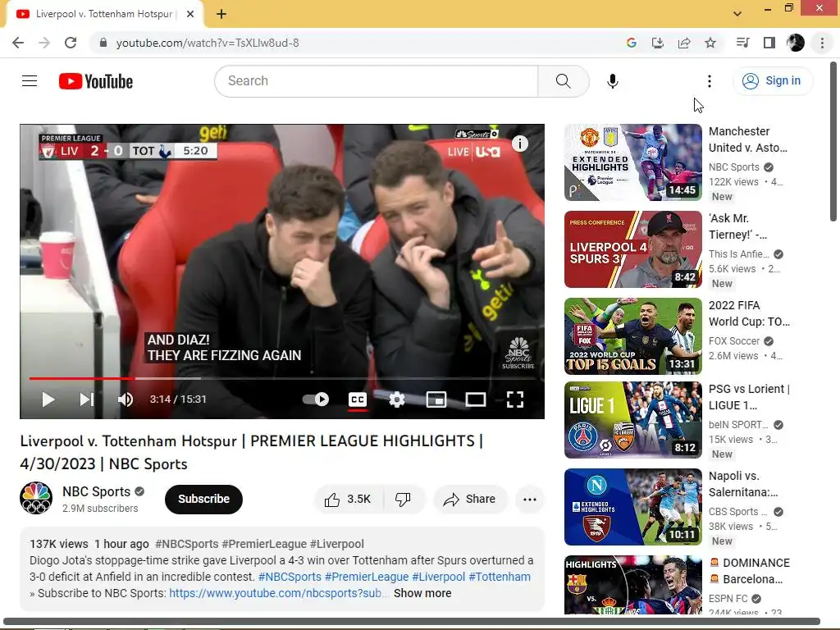Seek on the video progress bar
This screenshot has height=630, width=840.
click(x=282, y=378)
